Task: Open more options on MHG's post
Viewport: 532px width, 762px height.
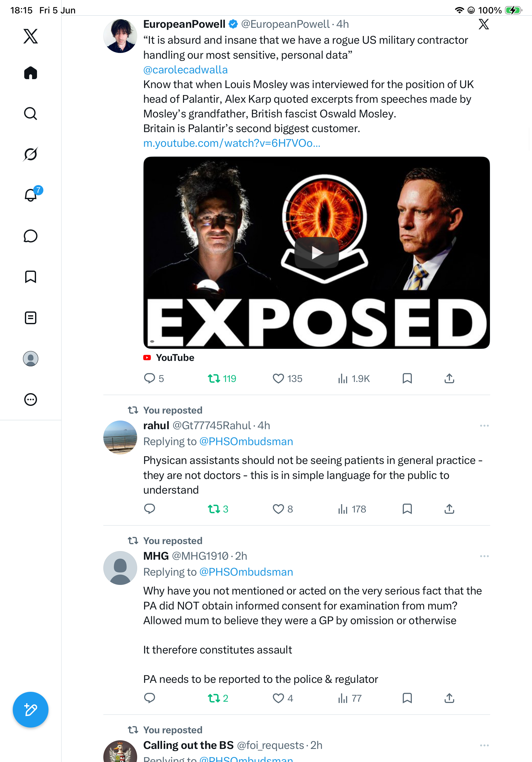Action: 484,556
